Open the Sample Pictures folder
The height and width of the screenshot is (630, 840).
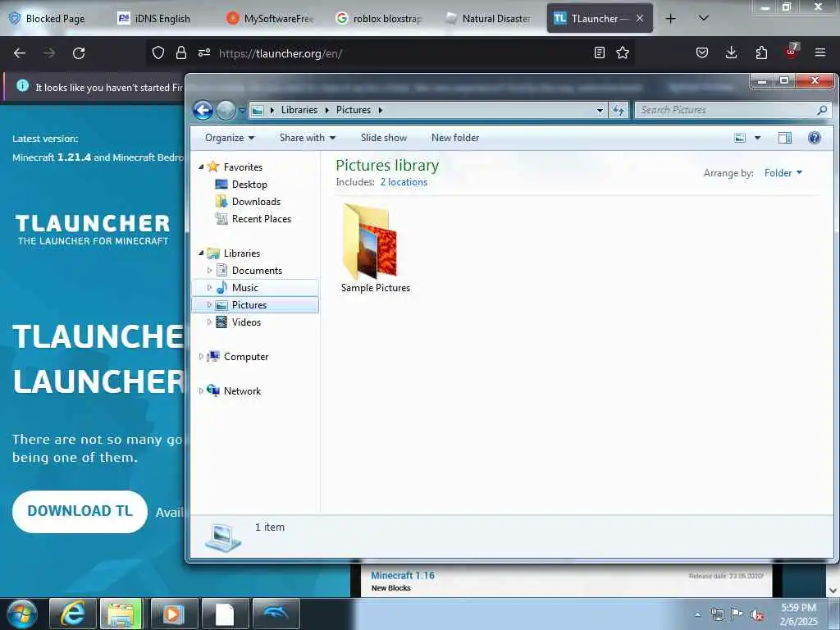(x=375, y=249)
